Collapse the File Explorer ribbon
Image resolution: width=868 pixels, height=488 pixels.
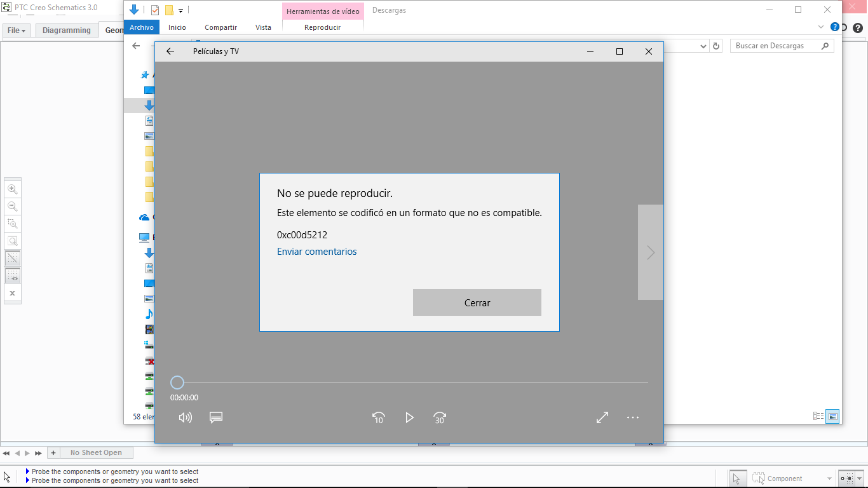[822, 27]
